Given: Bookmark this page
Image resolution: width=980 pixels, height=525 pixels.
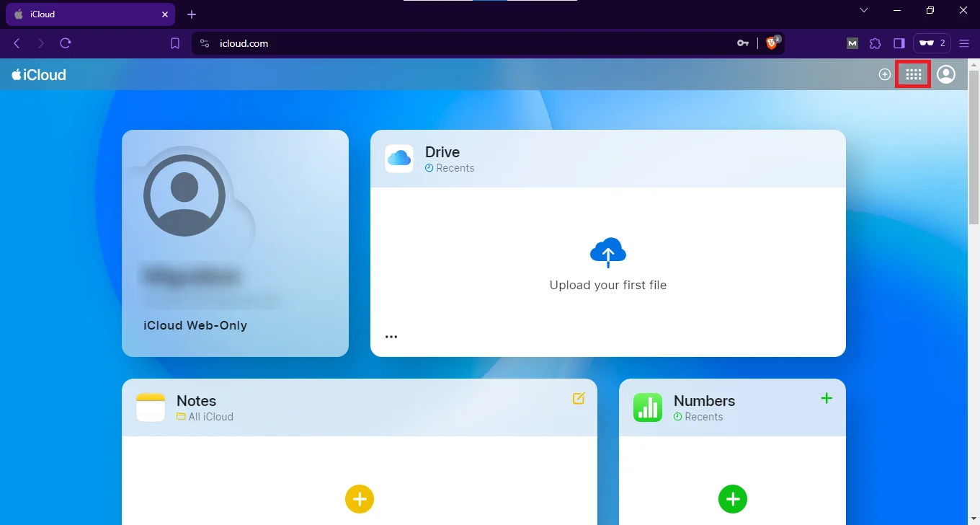Looking at the screenshot, I should (175, 43).
